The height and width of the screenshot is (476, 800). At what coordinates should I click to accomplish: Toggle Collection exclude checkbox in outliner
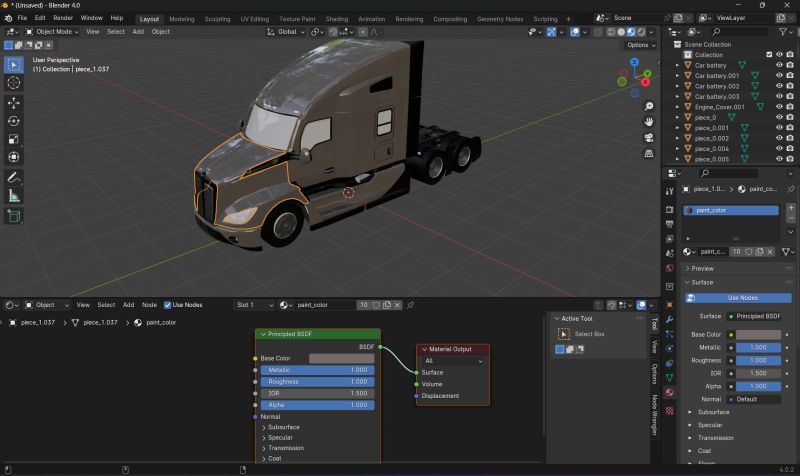pos(769,55)
